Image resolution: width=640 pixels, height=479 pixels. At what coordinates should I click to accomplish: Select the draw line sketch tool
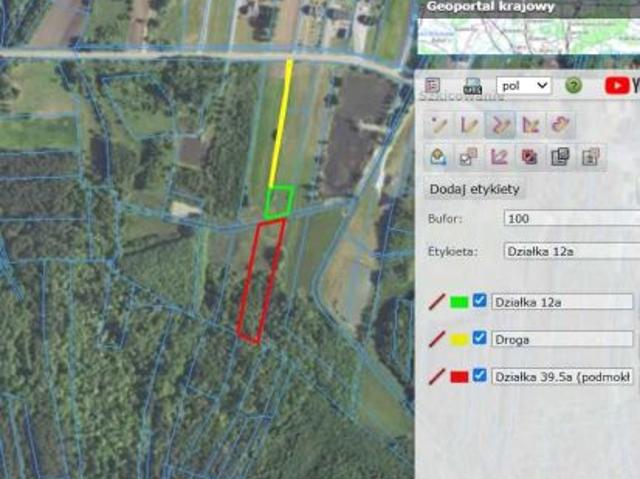click(468, 125)
